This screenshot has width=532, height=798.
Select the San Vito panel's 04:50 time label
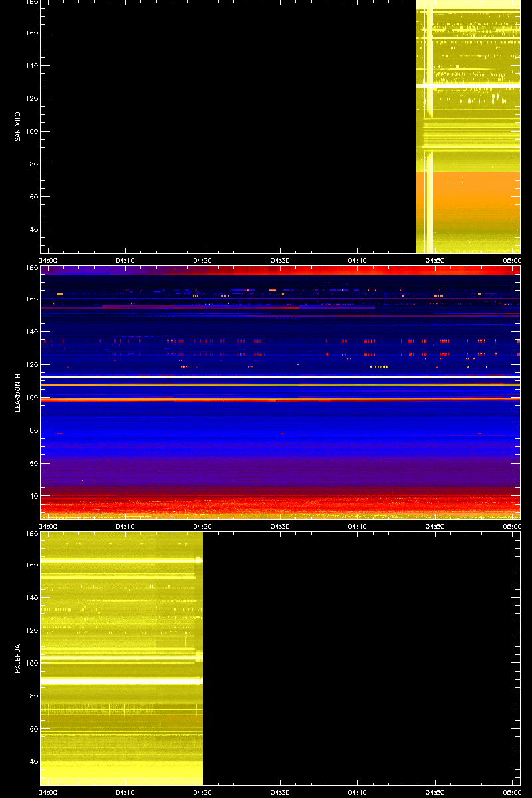[436, 260]
